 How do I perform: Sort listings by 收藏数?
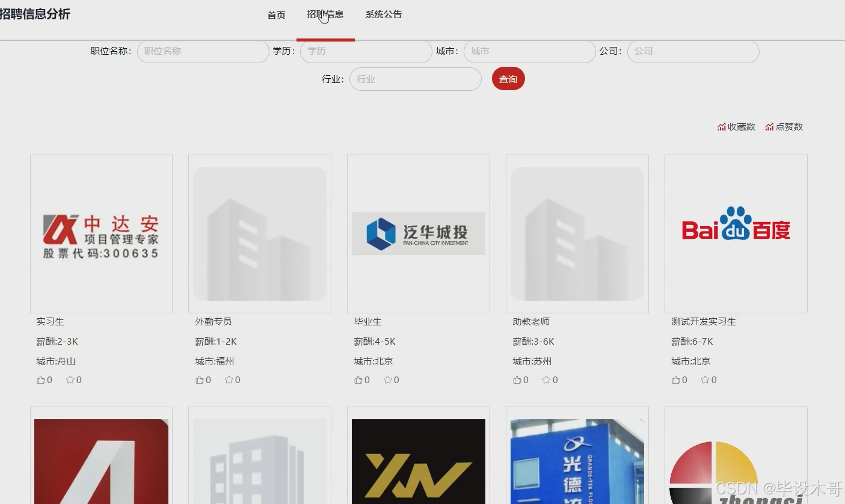pyautogui.click(x=736, y=127)
